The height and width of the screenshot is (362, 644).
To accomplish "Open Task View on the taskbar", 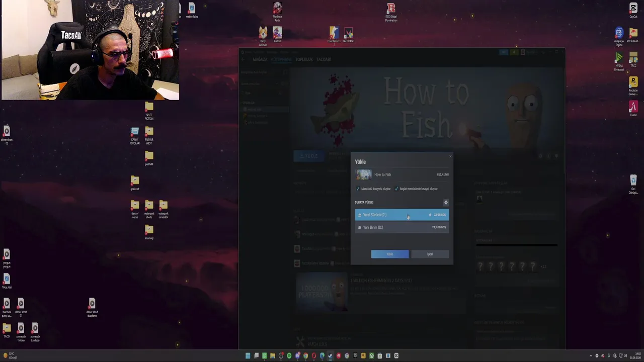I will tap(256, 356).
